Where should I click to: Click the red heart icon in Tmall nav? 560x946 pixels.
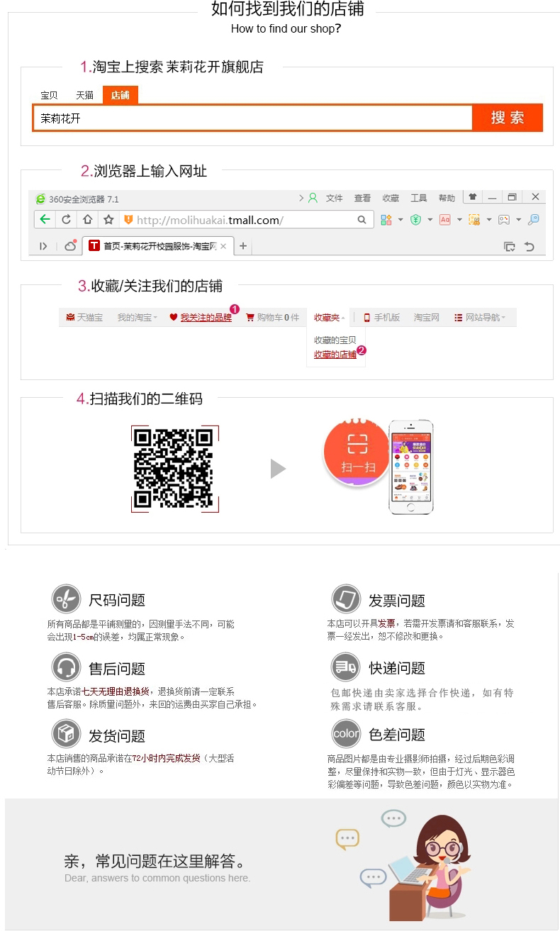[x=174, y=317]
